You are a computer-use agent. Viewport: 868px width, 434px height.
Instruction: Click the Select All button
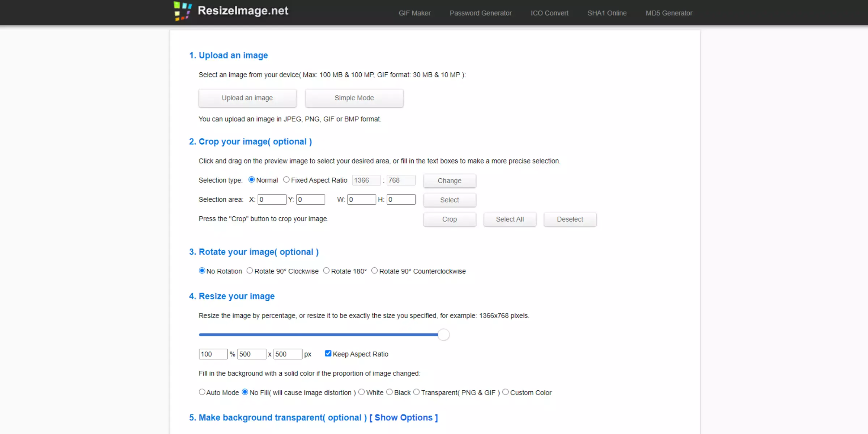tap(510, 219)
